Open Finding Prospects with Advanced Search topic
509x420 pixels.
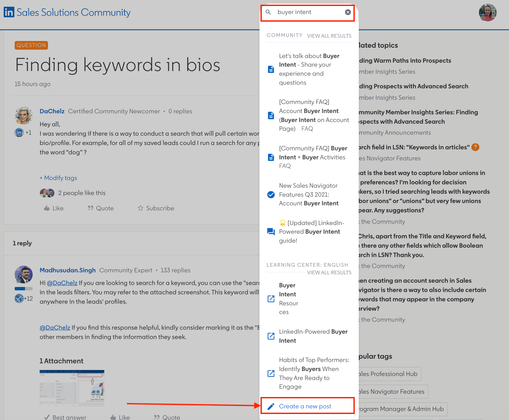point(413,86)
